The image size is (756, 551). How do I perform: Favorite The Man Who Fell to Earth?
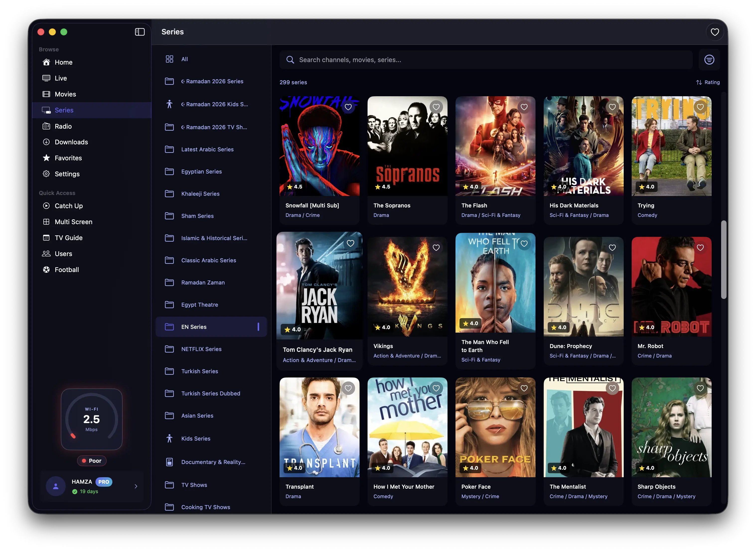(524, 244)
